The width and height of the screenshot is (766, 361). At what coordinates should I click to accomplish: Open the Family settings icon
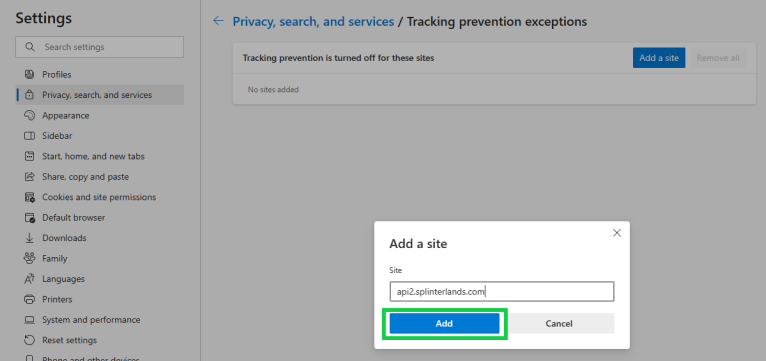29,258
